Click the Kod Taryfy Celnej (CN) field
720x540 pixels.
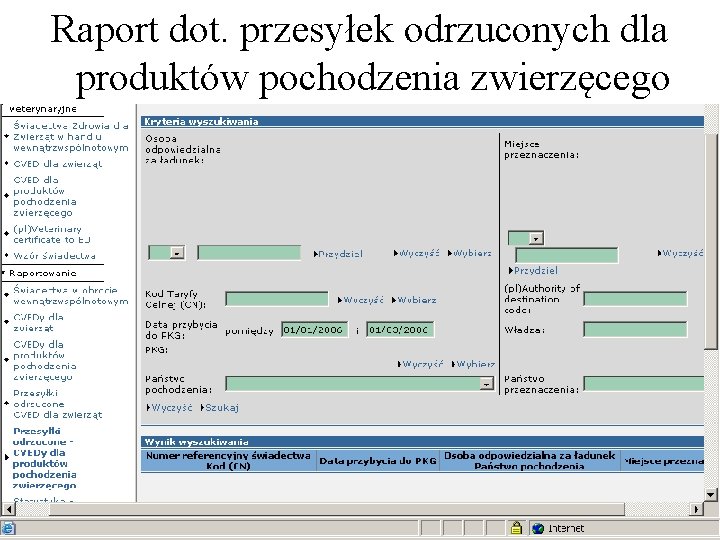(x=277, y=299)
